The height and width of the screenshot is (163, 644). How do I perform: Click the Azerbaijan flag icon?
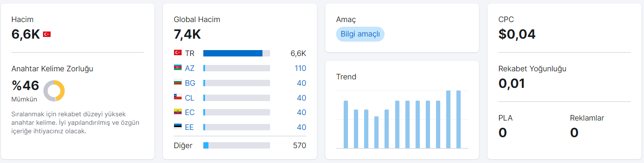[x=178, y=68]
